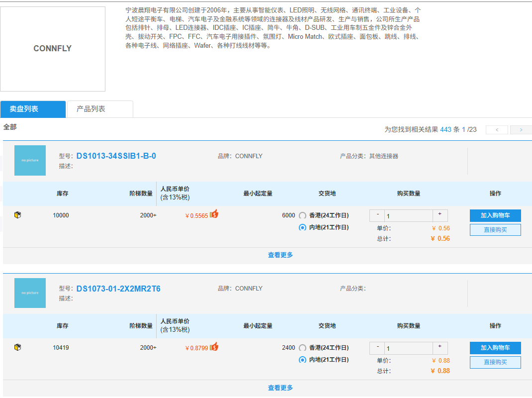Click the CONNFLY brand logo box
This screenshot has height=398, width=532.
point(53,49)
